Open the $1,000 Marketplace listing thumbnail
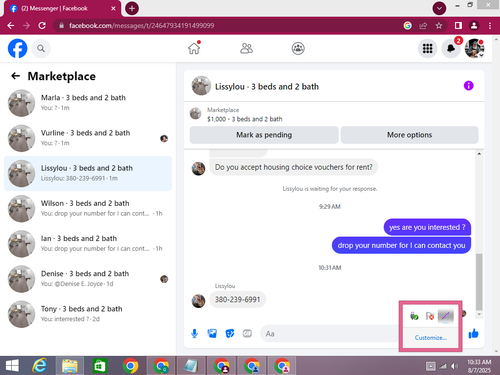Screen dimensions: 500x375 click(x=196, y=113)
